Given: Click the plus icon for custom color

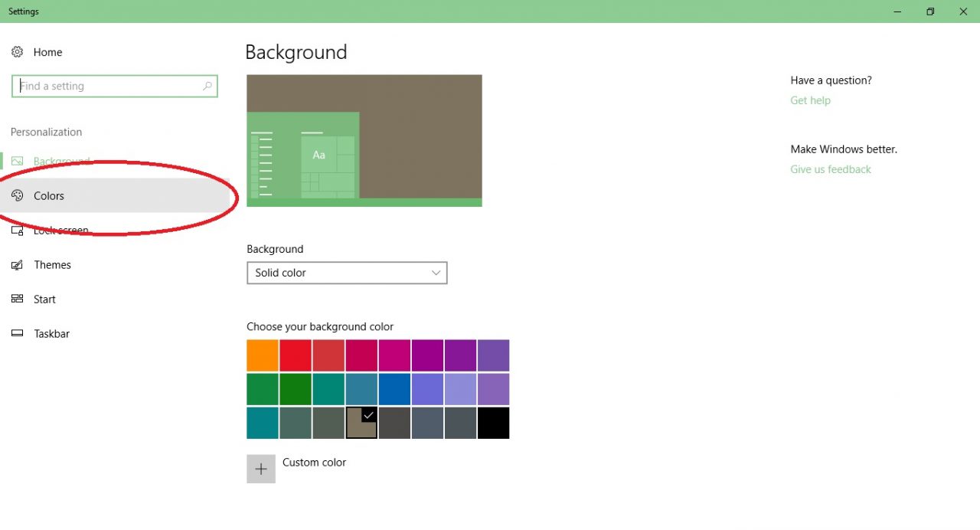Looking at the screenshot, I should [x=261, y=469].
